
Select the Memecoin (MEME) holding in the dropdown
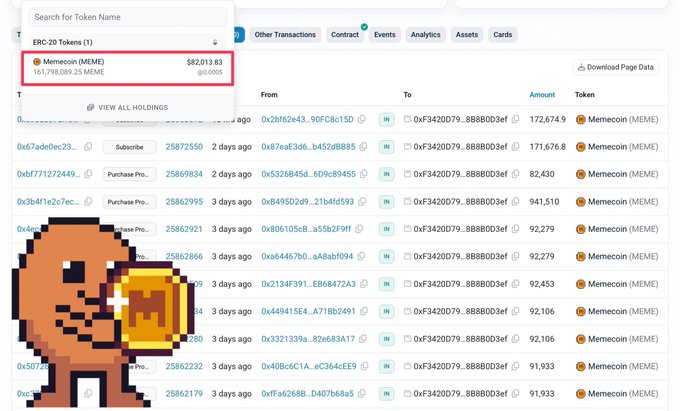(x=128, y=67)
